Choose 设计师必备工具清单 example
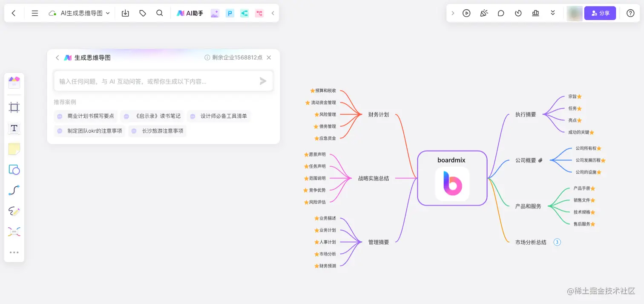Screen dimensions: 644x304 point(218,116)
